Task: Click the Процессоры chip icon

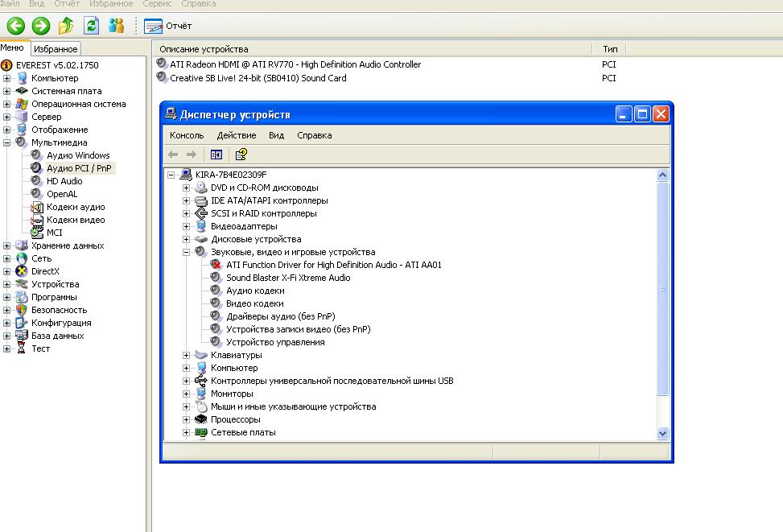Action: point(200,419)
